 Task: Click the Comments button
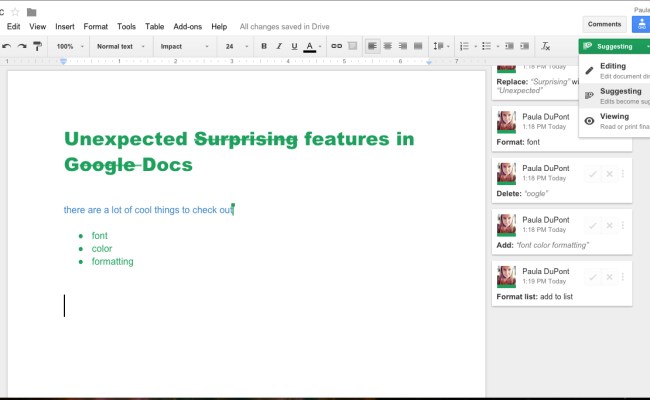click(x=604, y=24)
